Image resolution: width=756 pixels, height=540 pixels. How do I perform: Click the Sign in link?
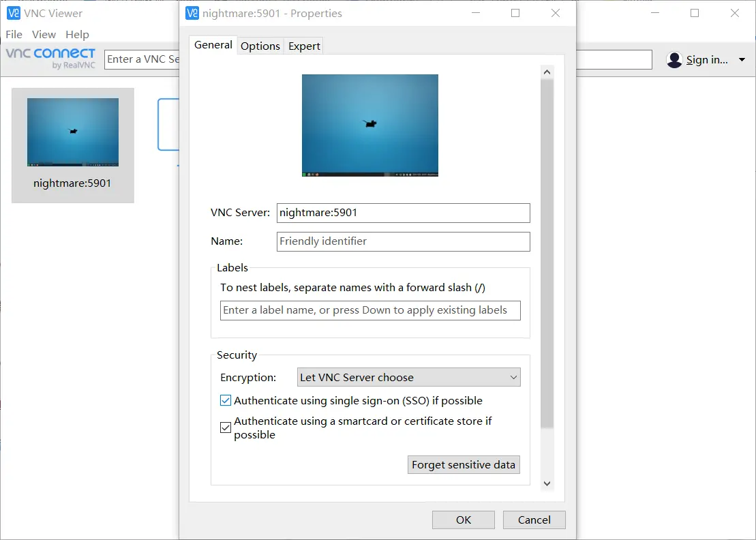click(x=707, y=60)
